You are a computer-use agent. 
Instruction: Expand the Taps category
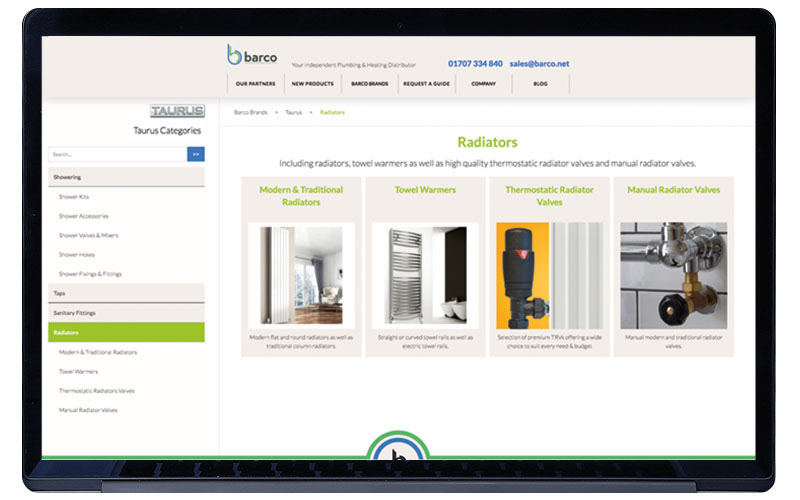tap(127, 293)
